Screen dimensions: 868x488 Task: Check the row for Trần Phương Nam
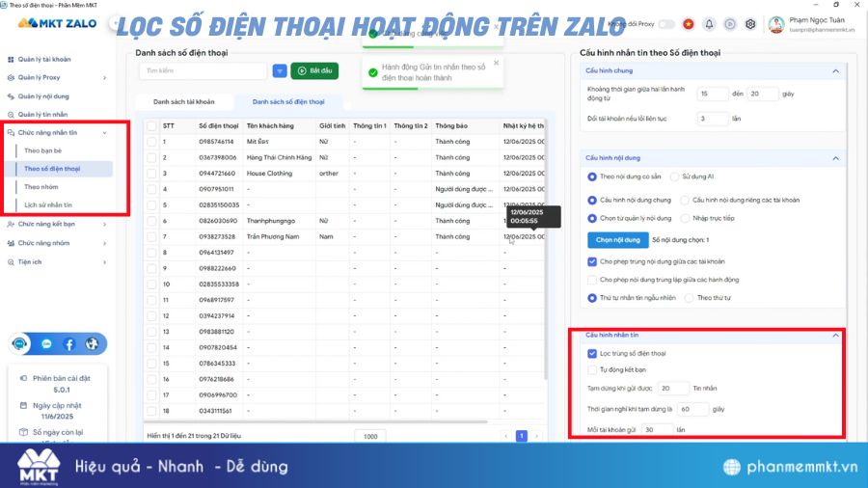click(x=151, y=237)
